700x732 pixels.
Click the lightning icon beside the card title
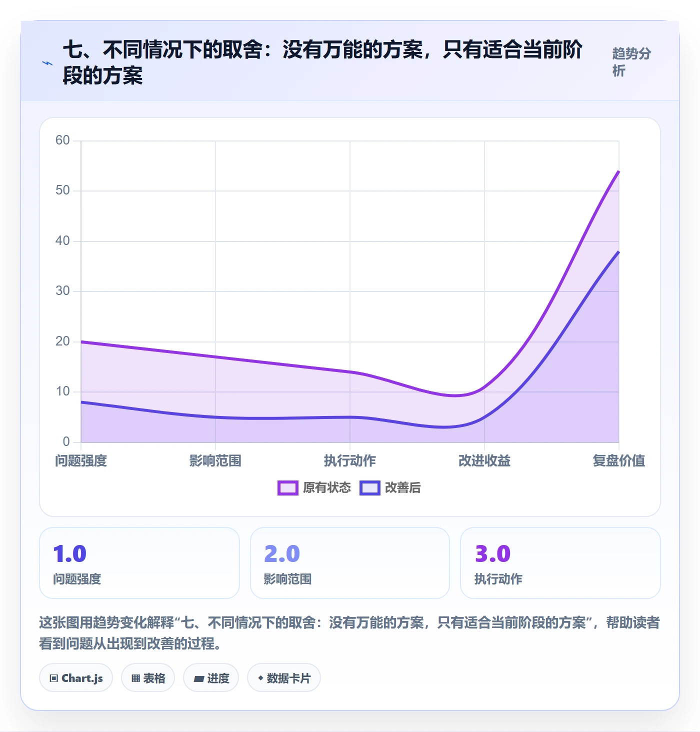47,63
